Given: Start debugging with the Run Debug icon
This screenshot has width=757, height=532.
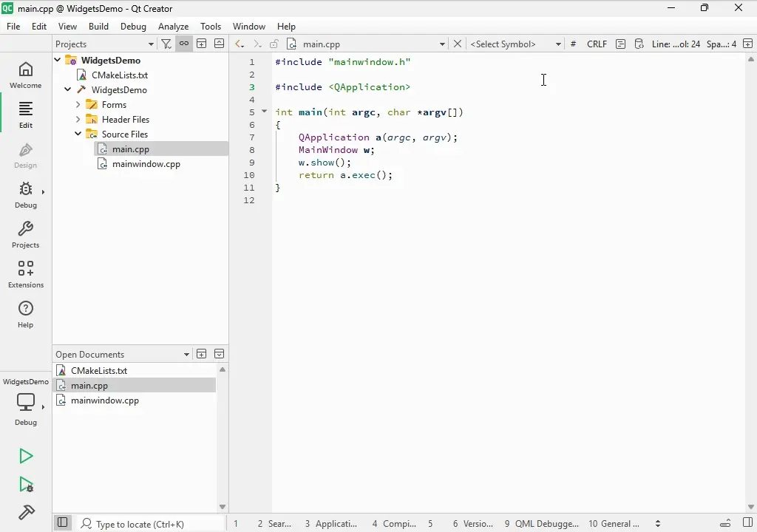Looking at the screenshot, I should (x=26, y=485).
